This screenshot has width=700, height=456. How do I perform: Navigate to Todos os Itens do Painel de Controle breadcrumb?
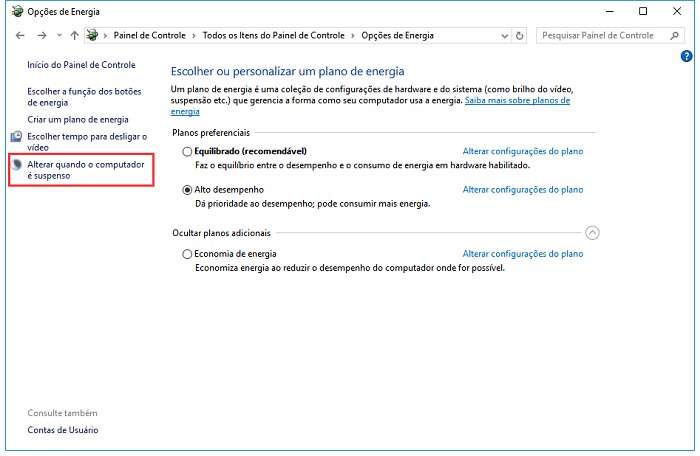pos(274,35)
